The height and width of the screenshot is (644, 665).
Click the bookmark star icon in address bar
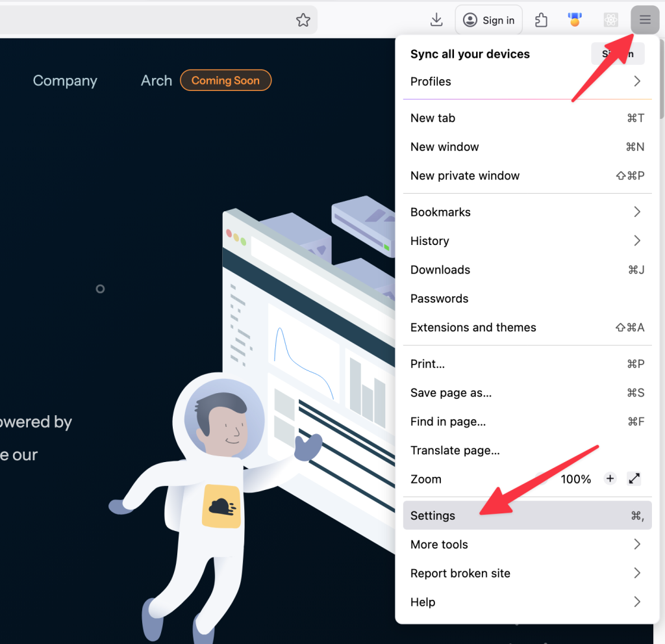[x=303, y=20]
